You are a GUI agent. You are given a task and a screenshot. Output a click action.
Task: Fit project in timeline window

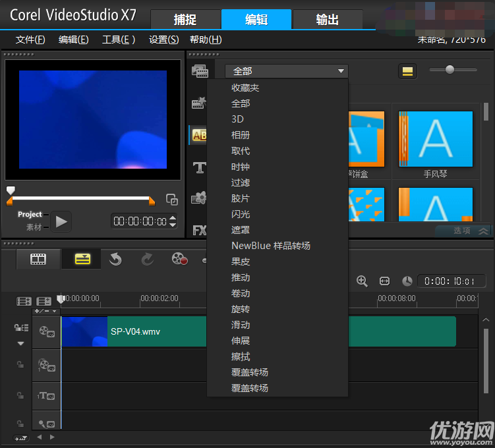[384, 281]
